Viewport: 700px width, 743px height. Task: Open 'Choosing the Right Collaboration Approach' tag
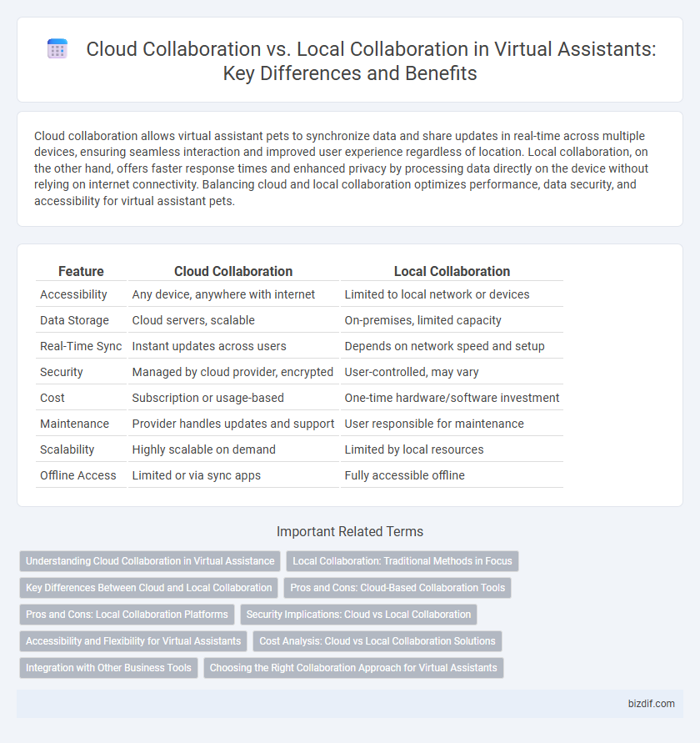(353, 668)
